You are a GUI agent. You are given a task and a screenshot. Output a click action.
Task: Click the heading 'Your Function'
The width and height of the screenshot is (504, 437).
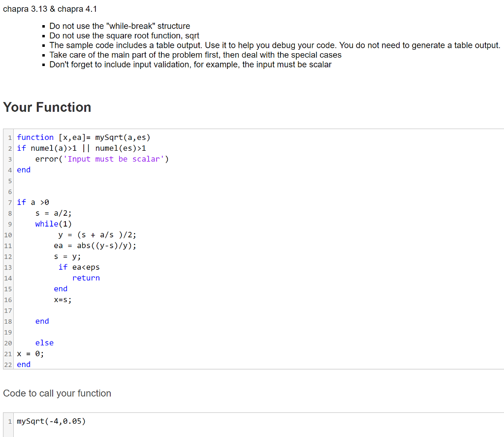tap(47, 107)
